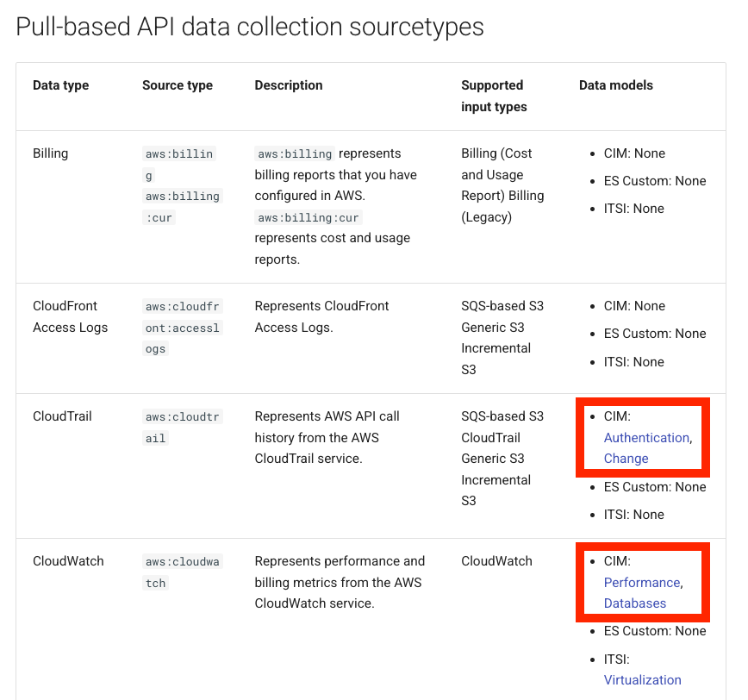Select the 'Billing' data type cell
This screenshot has height=700, width=748.
(51, 153)
